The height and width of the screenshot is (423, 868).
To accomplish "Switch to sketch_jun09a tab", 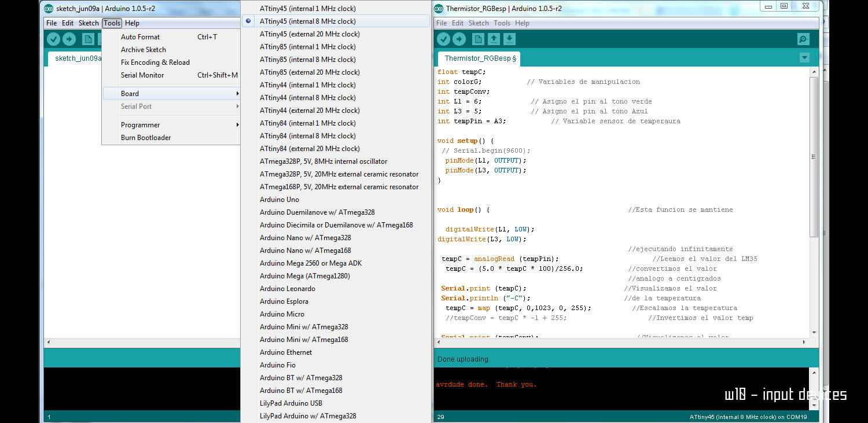I will pos(75,58).
